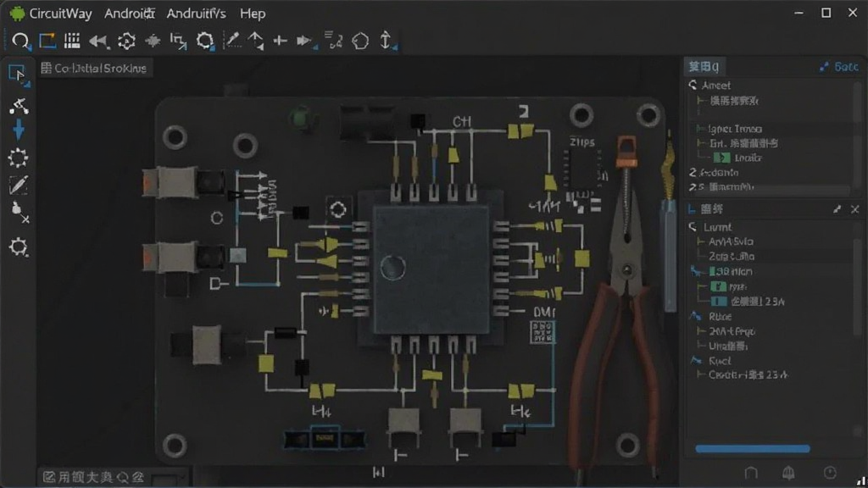Screen dimensions: 868x488
Task: Click the blue progress bar in right panel
Action: tap(753, 449)
